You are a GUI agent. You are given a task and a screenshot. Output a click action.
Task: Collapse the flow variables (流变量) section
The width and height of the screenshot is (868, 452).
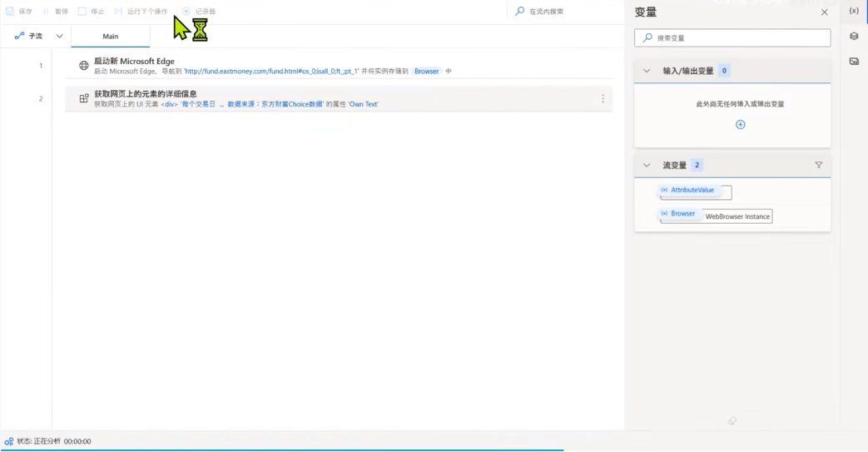[x=647, y=165]
